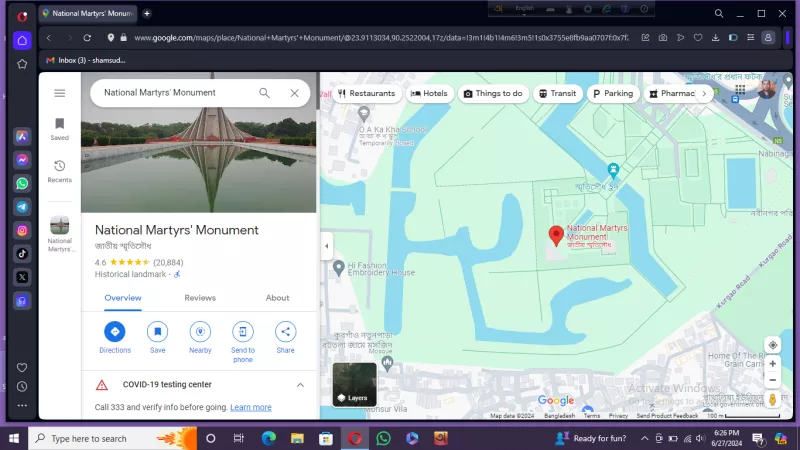Click the browser address bar URL

381,38
